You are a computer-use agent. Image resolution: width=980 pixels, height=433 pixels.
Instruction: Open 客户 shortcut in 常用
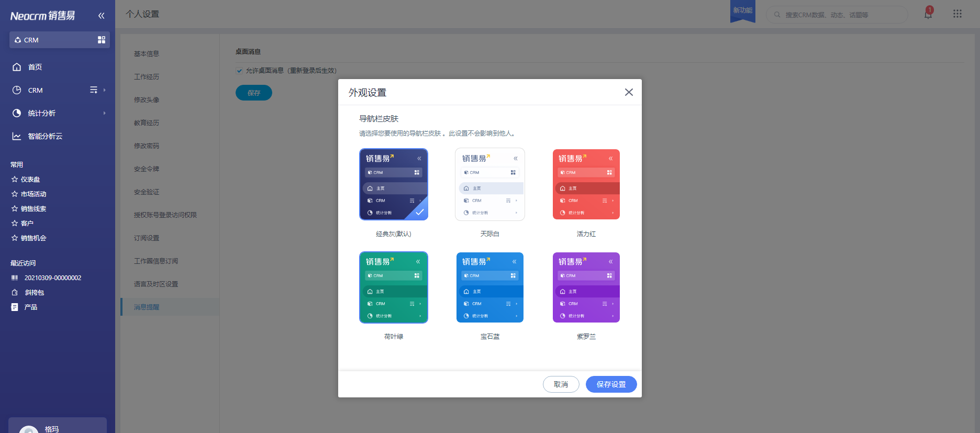click(27, 223)
